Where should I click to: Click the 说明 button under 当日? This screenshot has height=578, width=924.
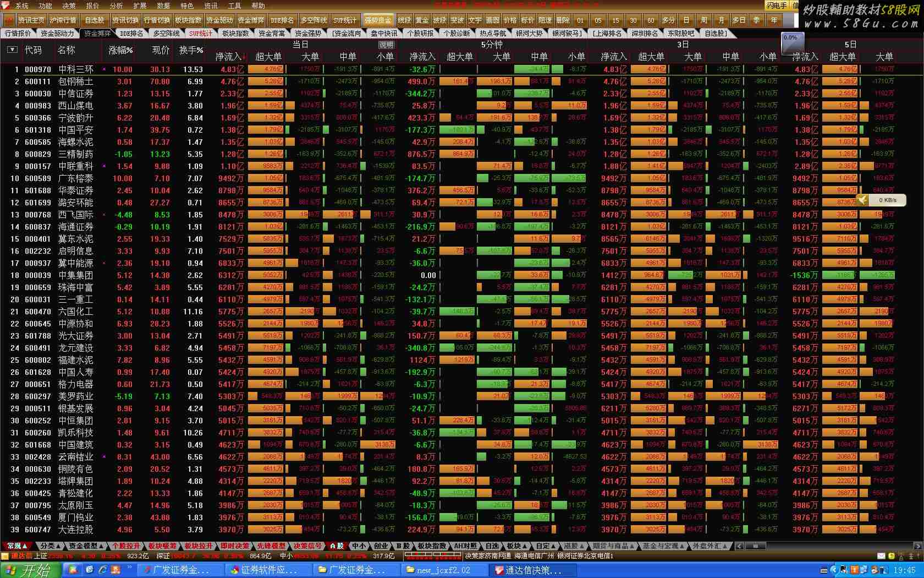click(x=386, y=45)
